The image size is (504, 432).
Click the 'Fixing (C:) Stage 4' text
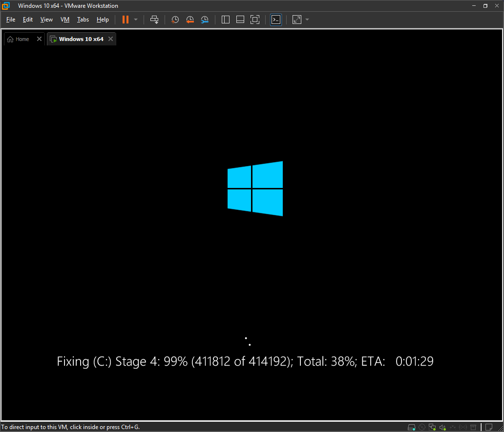(x=108, y=361)
